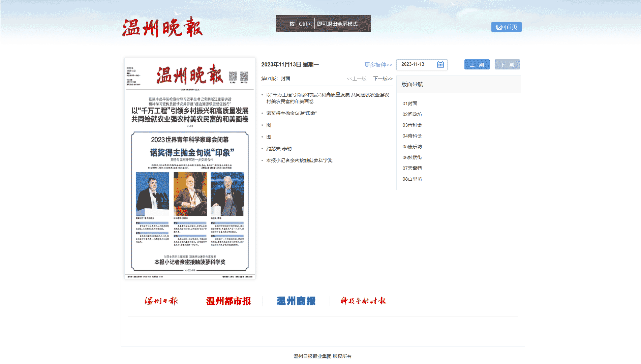Viewport: 641px width, 364px height.
Task: Open article 约瑟夫 泰勒
Action: click(279, 149)
